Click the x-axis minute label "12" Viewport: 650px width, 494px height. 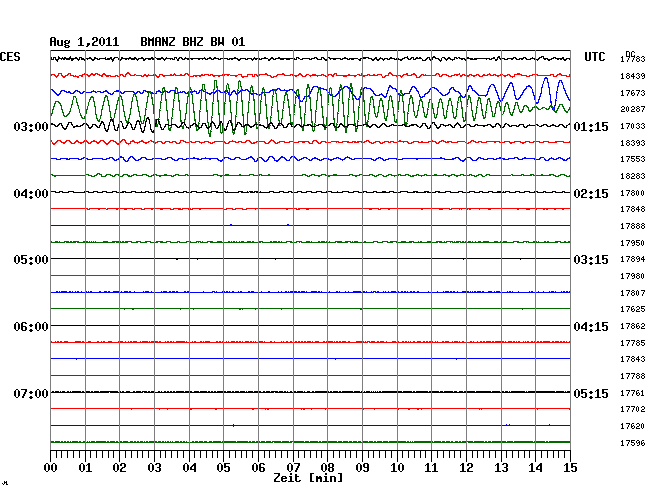click(x=466, y=468)
